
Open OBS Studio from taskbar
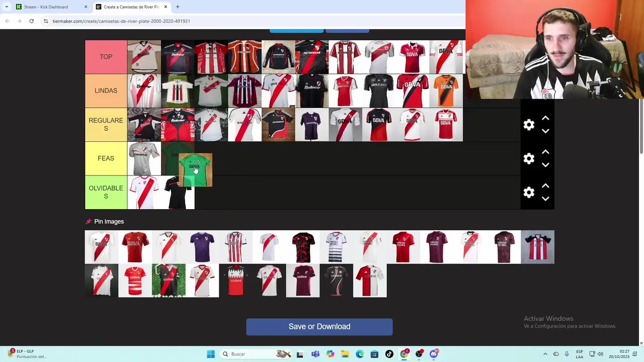[419, 354]
